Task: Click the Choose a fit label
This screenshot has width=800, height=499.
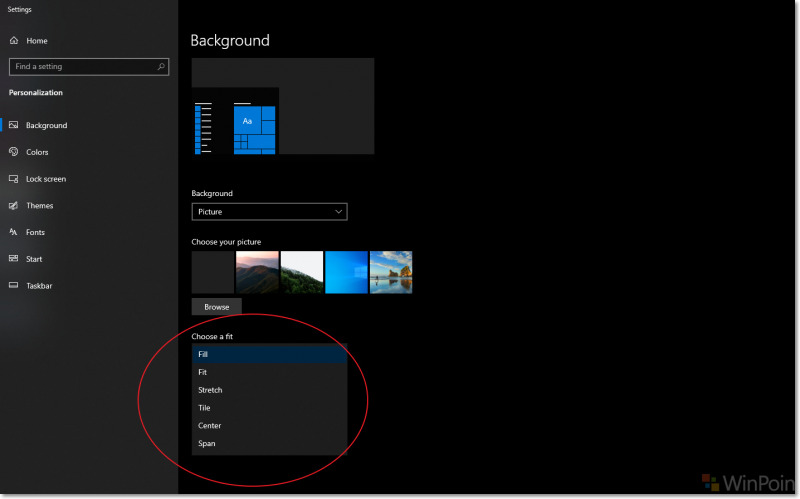Action: [212, 336]
